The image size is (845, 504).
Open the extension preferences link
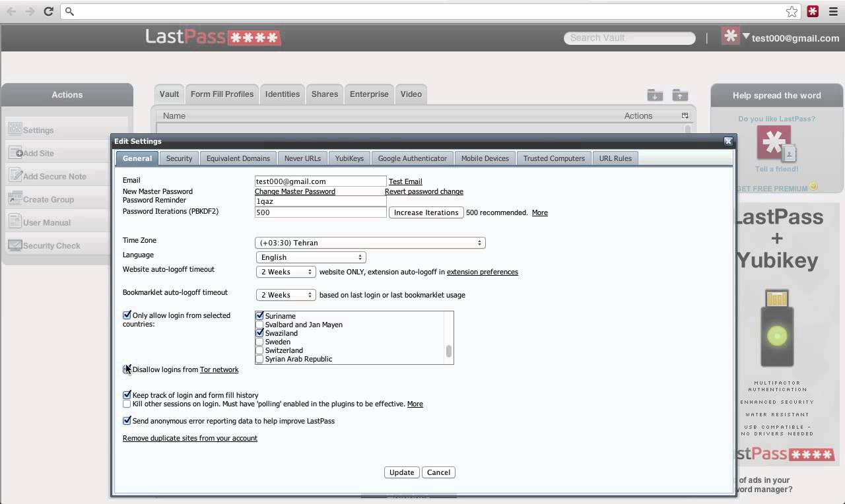point(483,272)
